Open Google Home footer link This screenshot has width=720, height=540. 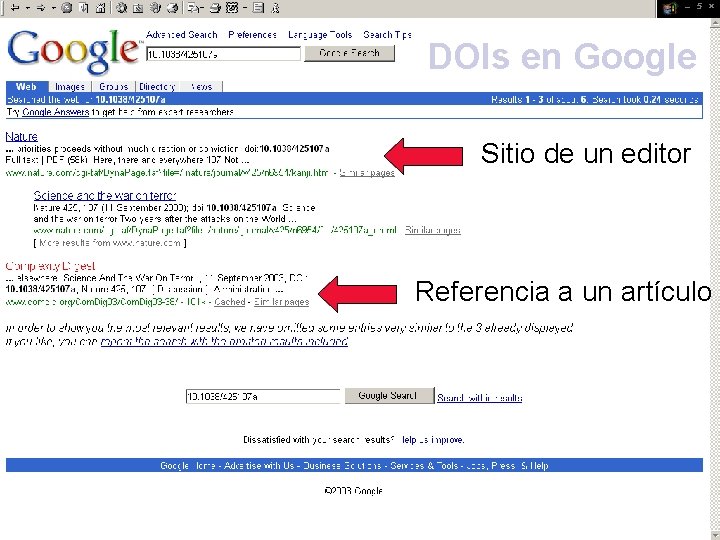[x=188, y=466]
